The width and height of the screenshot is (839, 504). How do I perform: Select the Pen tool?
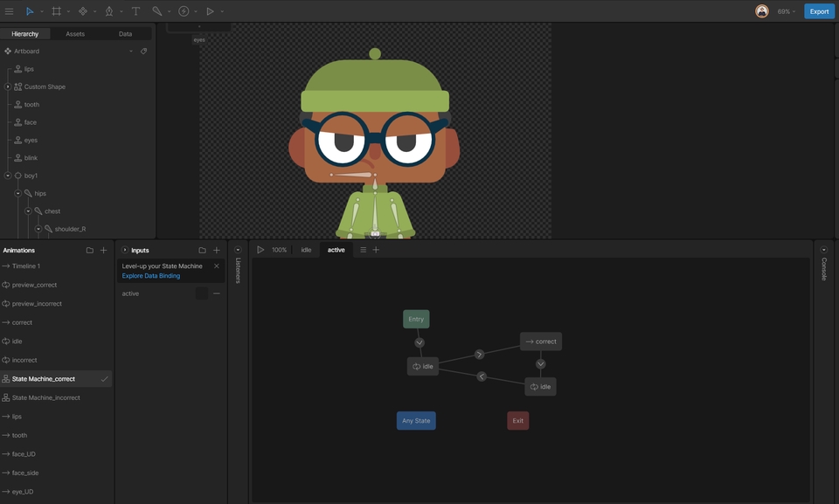pyautogui.click(x=109, y=11)
